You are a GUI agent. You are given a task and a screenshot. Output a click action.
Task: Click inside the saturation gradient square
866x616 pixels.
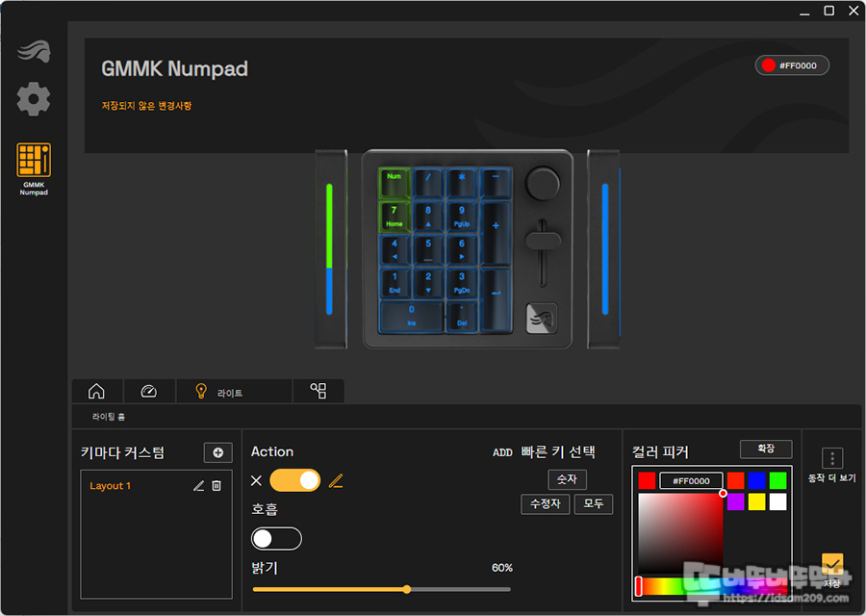pos(680,533)
